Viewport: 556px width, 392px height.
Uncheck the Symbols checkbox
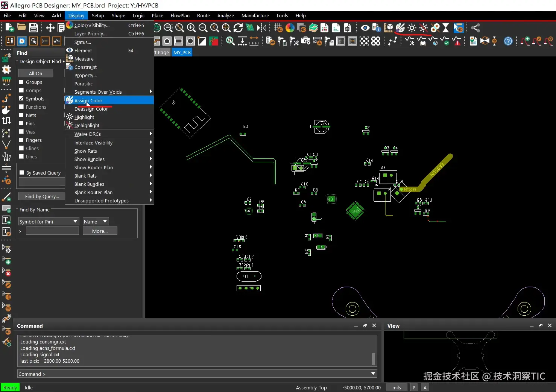(21, 99)
